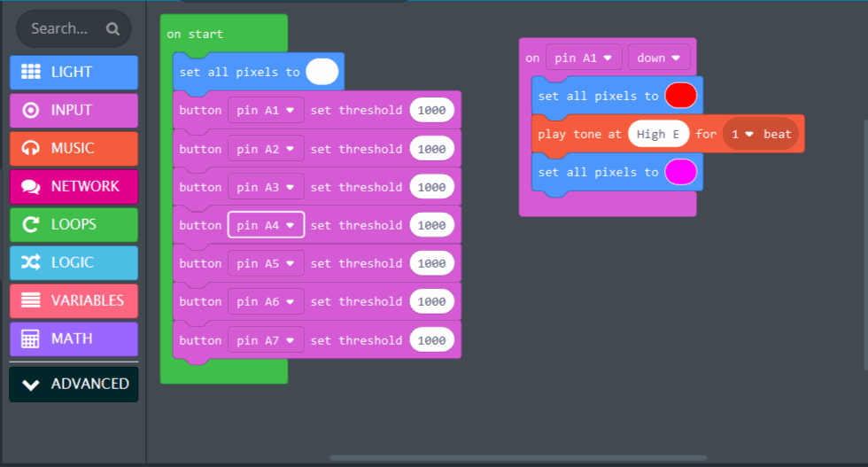Open the pin A4 dropdown
Screen dimensions: 868x467
(266, 225)
